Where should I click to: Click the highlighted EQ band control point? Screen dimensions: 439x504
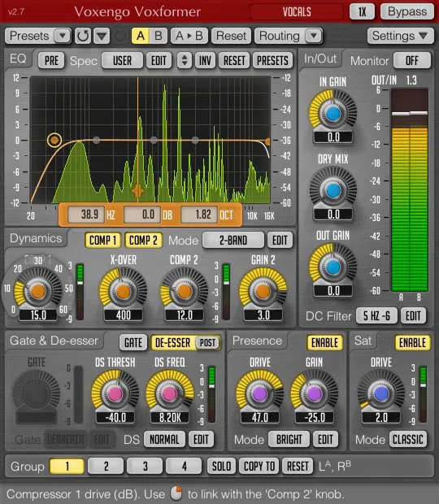pyautogui.click(x=54, y=140)
